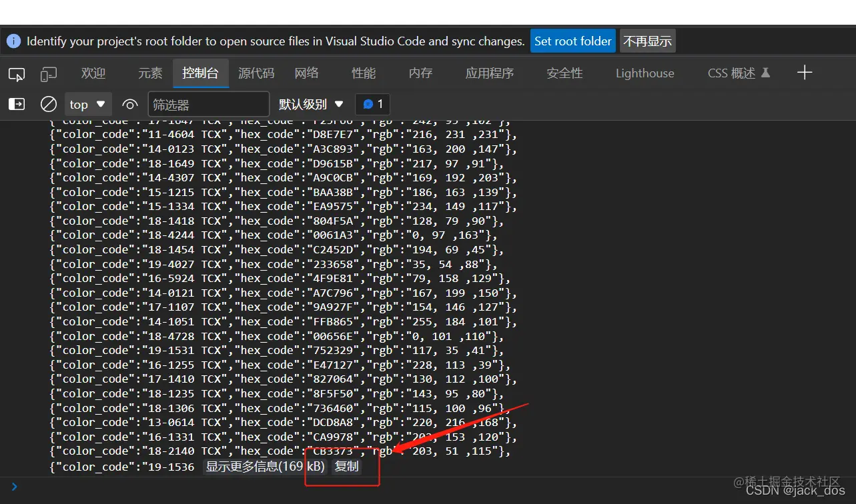Click the 复制 copy button
Screen dimensions: 856x504
(x=347, y=466)
